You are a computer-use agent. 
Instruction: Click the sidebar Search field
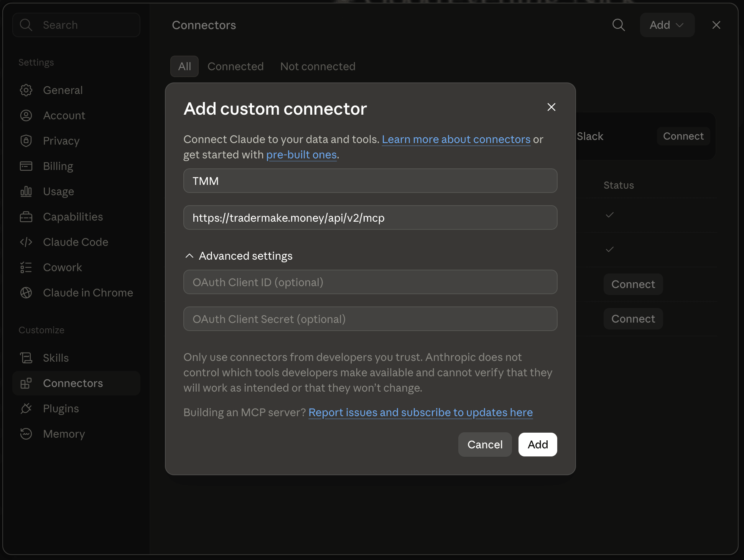tap(76, 25)
